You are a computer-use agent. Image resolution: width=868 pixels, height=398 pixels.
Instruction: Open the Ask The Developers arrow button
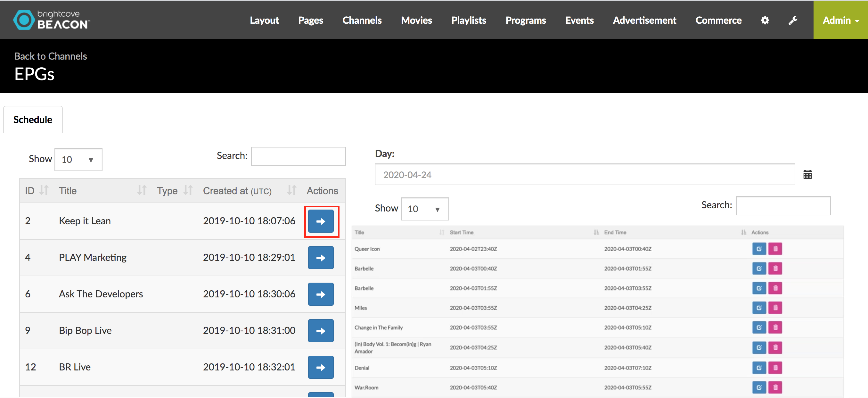point(320,294)
